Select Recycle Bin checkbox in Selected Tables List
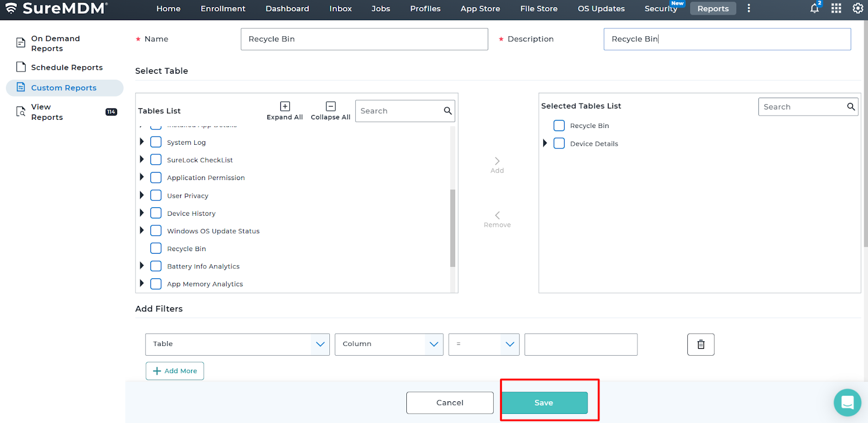Image resolution: width=868 pixels, height=423 pixels. coord(559,126)
